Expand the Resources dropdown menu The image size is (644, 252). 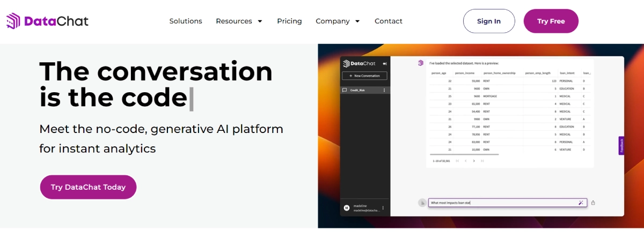click(239, 21)
